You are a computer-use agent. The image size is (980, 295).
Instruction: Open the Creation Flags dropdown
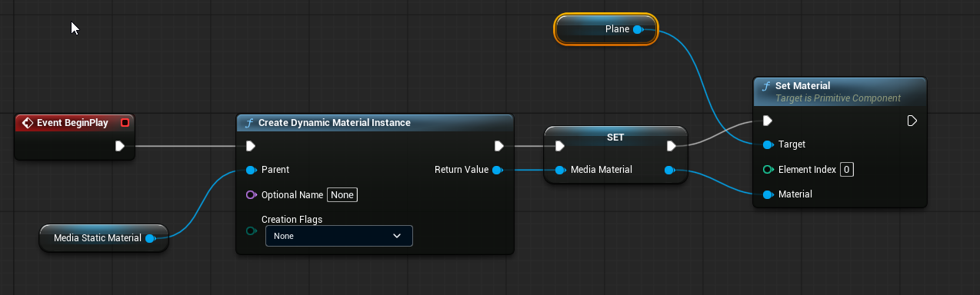pyautogui.click(x=339, y=236)
